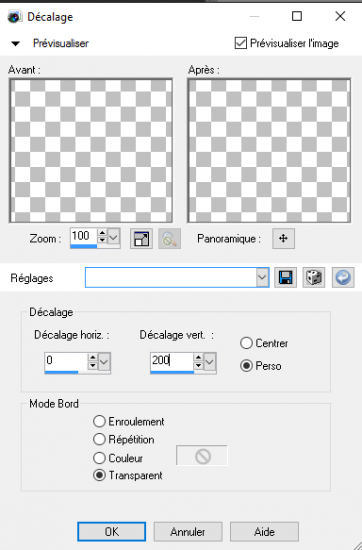
Task: Open Décalage vert. slider dropdown
Action: point(210,362)
